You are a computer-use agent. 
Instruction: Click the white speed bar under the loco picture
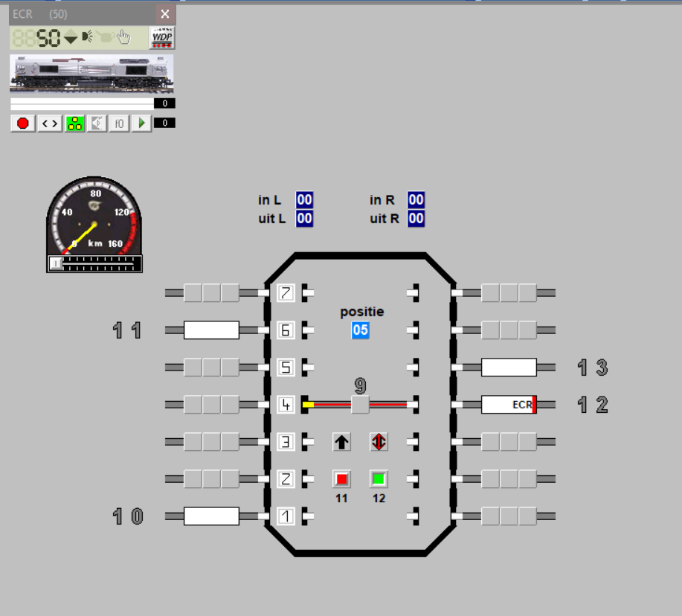pyautogui.click(x=82, y=103)
